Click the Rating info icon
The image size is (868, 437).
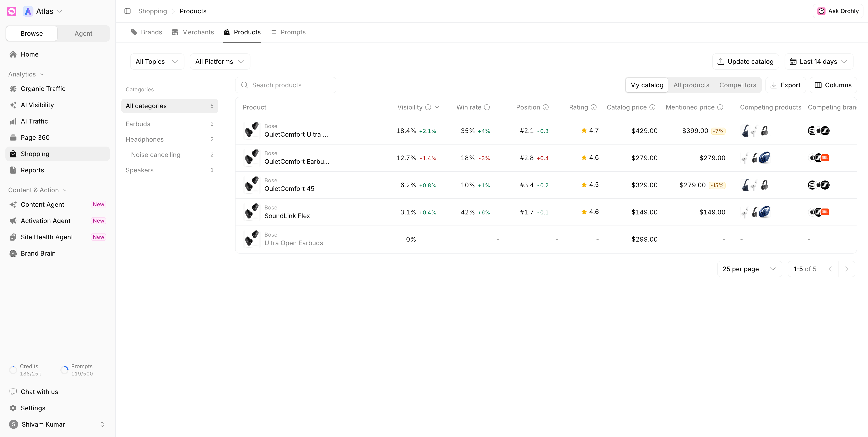[x=594, y=107]
